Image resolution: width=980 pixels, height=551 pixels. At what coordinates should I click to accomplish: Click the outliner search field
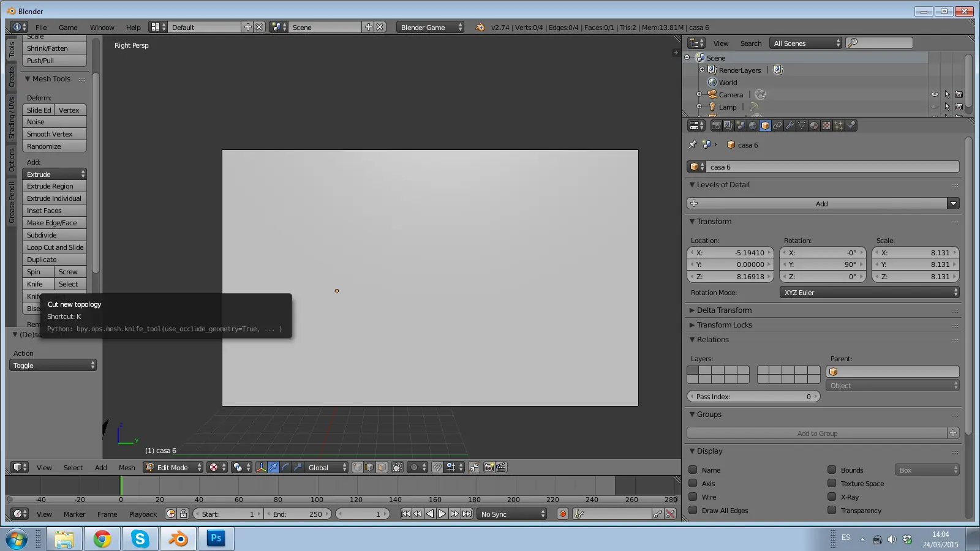pos(880,43)
